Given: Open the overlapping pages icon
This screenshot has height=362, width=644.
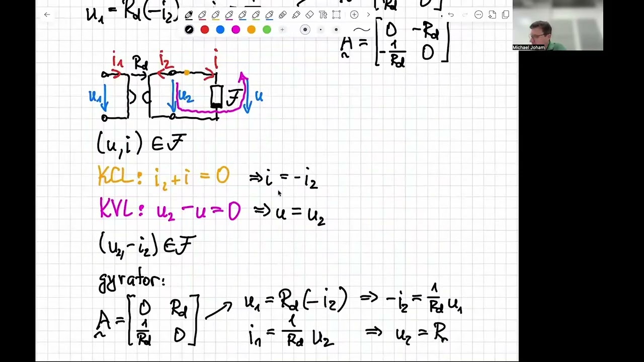Looking at the screenshot, I should coord(506,15).
